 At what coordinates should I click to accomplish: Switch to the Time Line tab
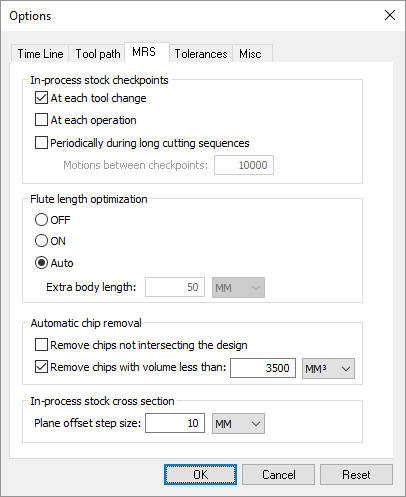pyautogui.click(x=40, y=54)
